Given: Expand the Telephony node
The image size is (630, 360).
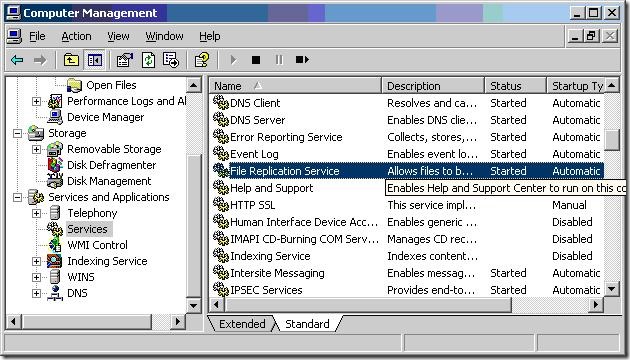Looking at the screenshot, I should (36, 213).
